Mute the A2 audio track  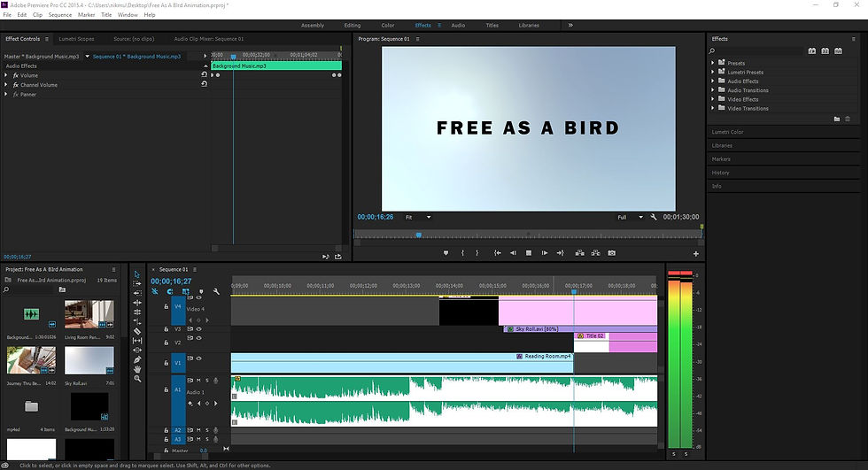(x=198, y=430)
